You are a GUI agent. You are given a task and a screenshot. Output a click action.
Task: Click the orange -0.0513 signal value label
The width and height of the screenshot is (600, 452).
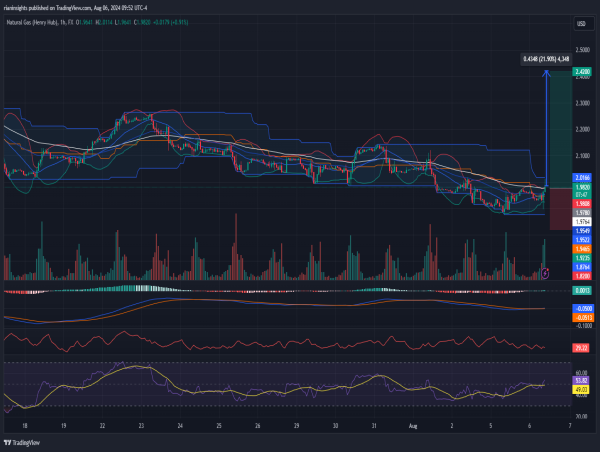582,317
